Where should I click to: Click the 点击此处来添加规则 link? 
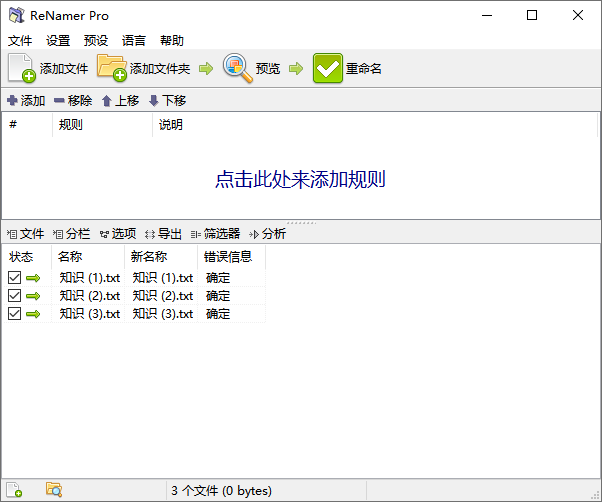300,179
